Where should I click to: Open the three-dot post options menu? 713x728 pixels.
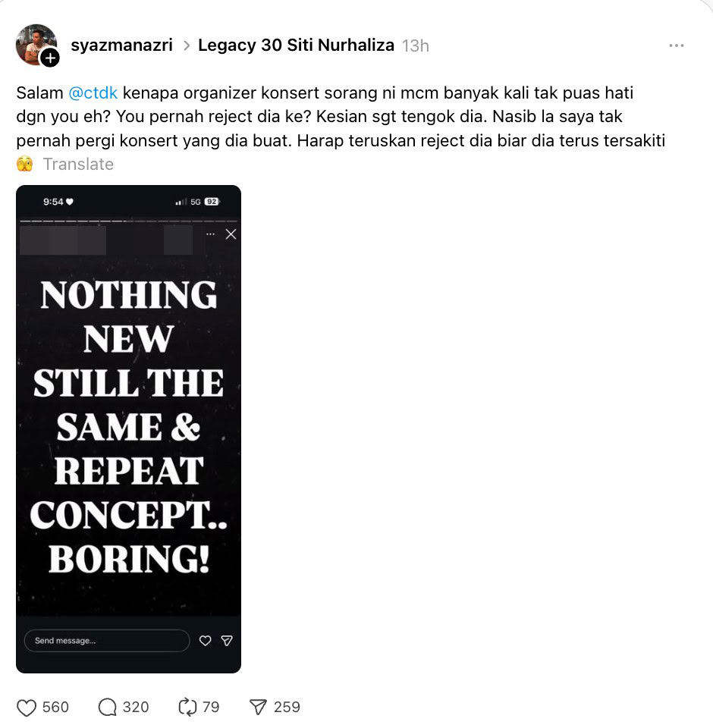point(677,45)
